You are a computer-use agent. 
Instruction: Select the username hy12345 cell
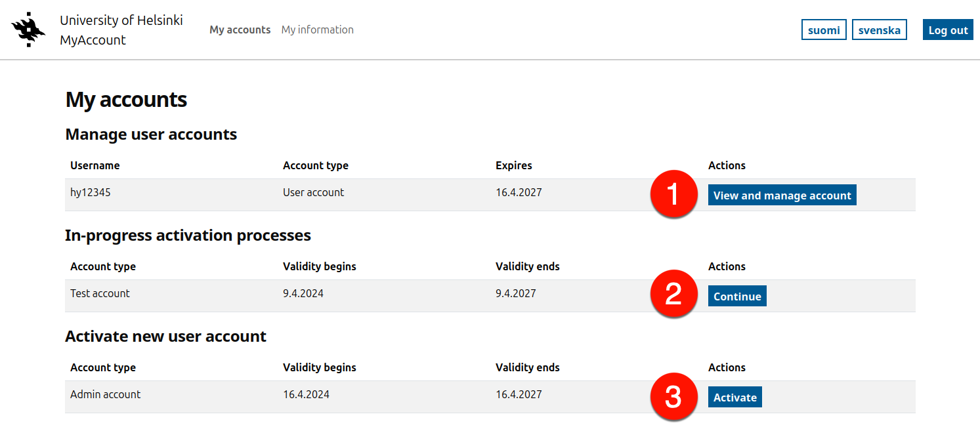coord(91,193)
